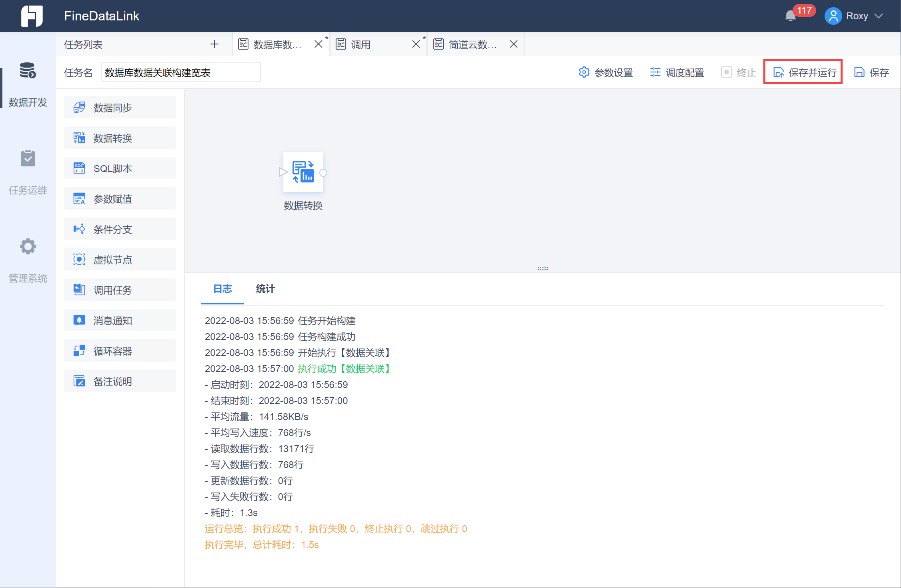Select the 虚拟节点 node icon
This screenshot has height=588, width=901.
(x=79, y=260)
